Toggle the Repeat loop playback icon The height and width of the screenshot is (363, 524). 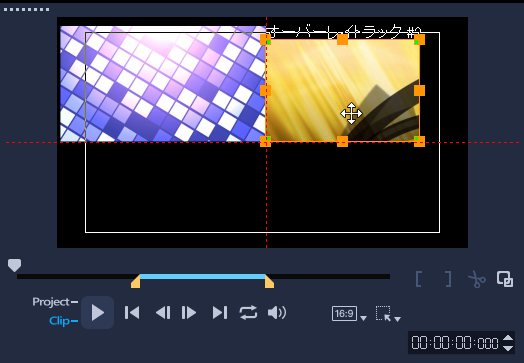coord(248,313)
